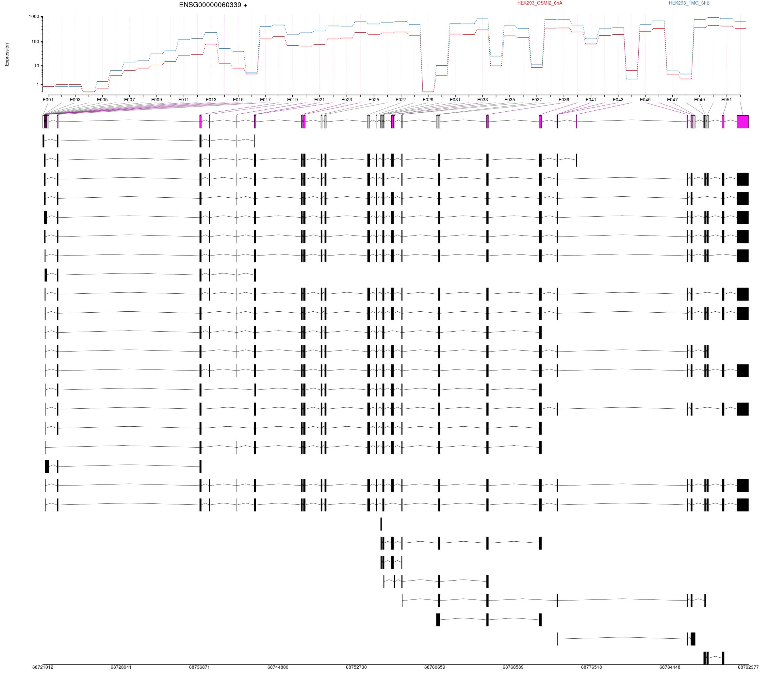Click exon label E011
This screenshot has height=673, width=784.
184,100
